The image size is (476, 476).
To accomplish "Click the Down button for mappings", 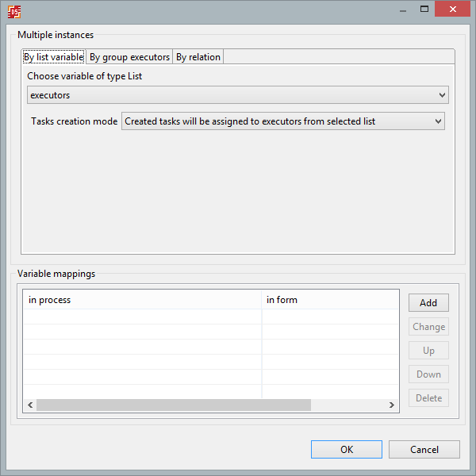I will click(x=428, y=374).
